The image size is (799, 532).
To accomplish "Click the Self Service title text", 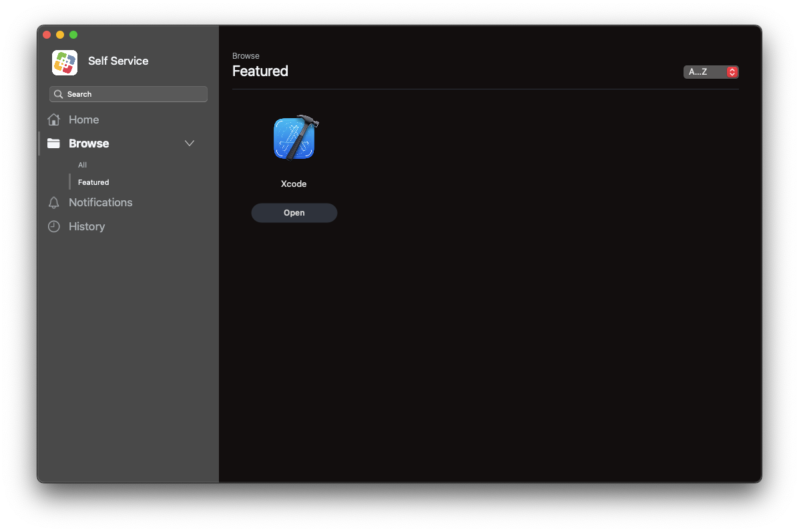I will click(x=118, y=61).
